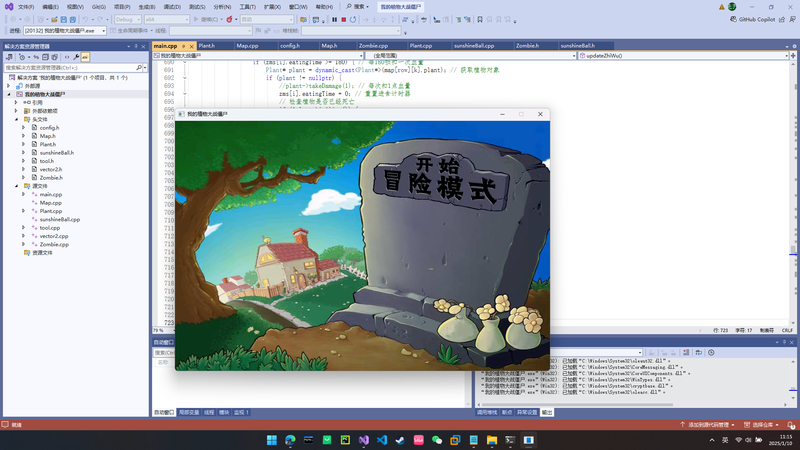Collapse the source files folder
Screen dimensions: 800x450
pyautogui.click(x=16, y=186)
